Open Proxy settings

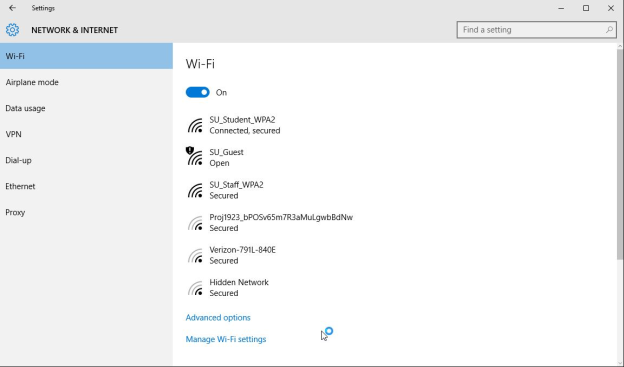click(x=86, y=212)
